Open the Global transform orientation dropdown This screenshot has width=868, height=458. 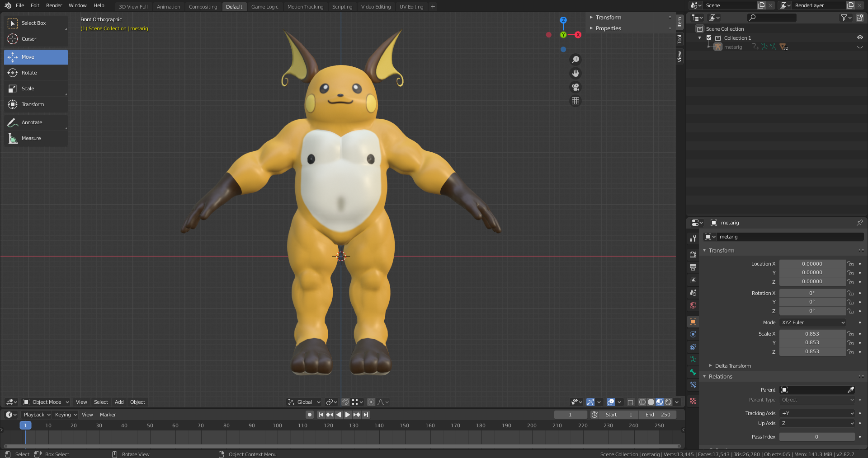click(x=304, y=402)
